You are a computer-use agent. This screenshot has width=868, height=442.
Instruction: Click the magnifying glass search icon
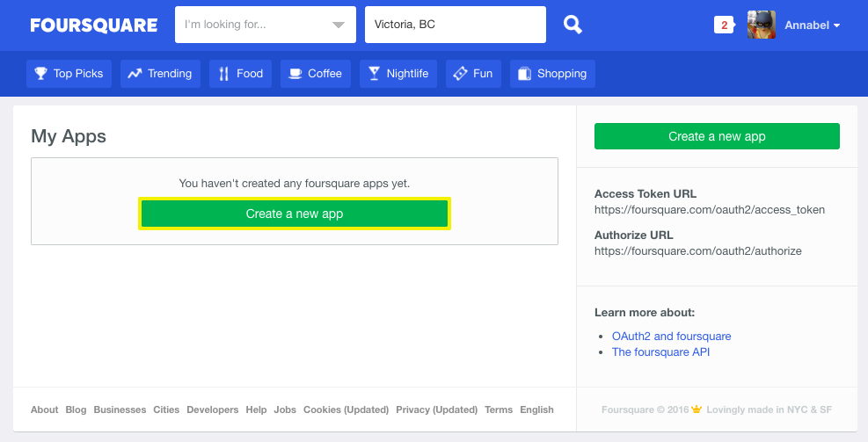point(573,25)
